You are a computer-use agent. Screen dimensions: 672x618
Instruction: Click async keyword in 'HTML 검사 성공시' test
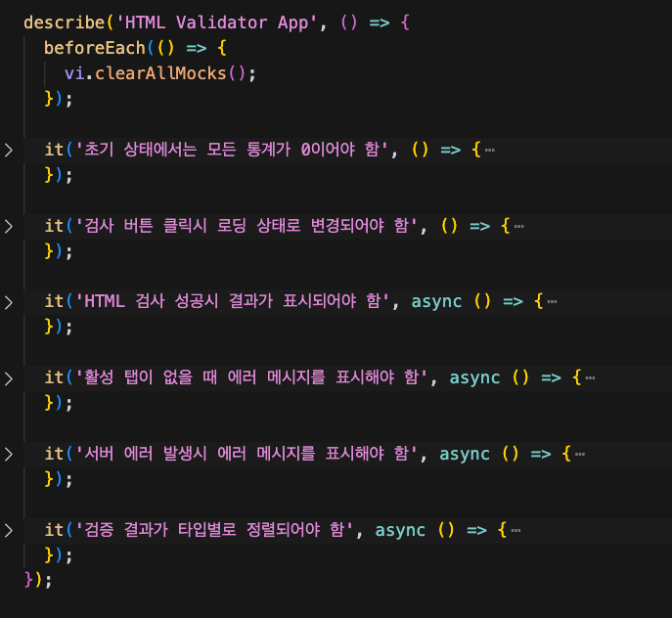click(x=436, y=301)
